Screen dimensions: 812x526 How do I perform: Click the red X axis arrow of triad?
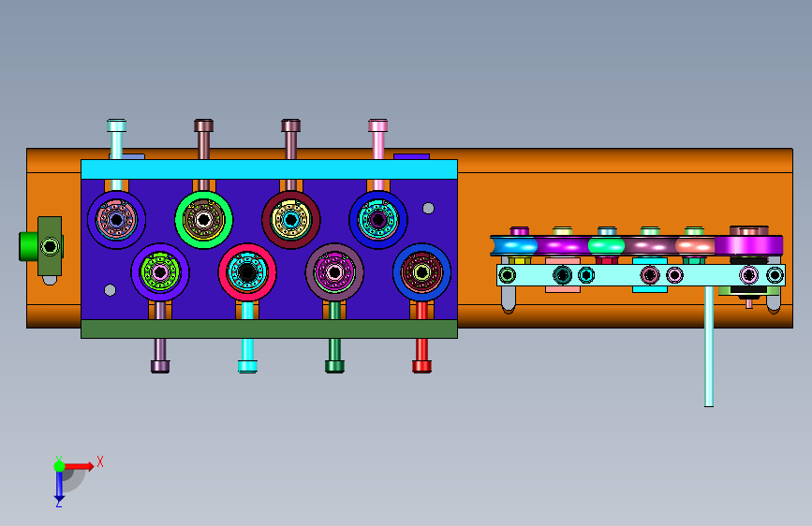click(x=79, y=466)
